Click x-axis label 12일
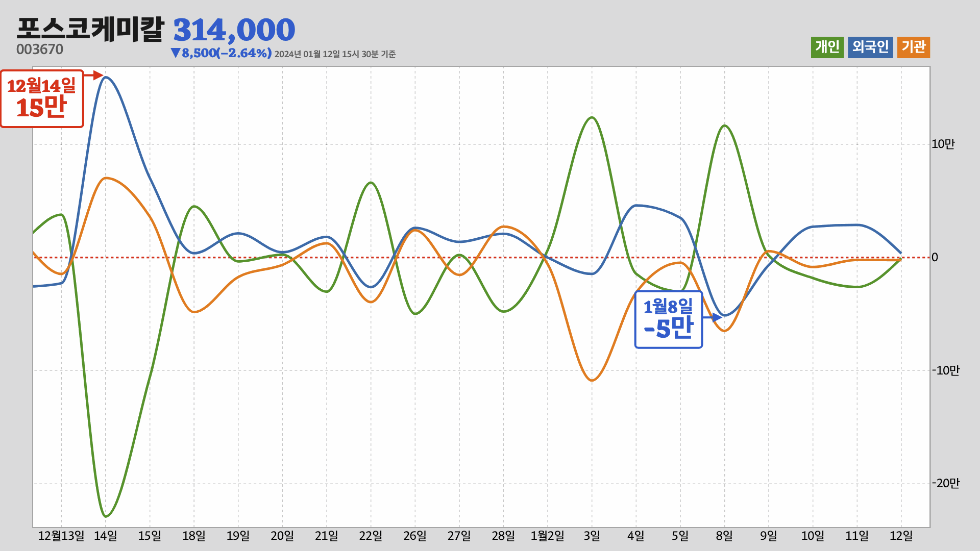Screen dimensions: 980x551 click(901, 536)
